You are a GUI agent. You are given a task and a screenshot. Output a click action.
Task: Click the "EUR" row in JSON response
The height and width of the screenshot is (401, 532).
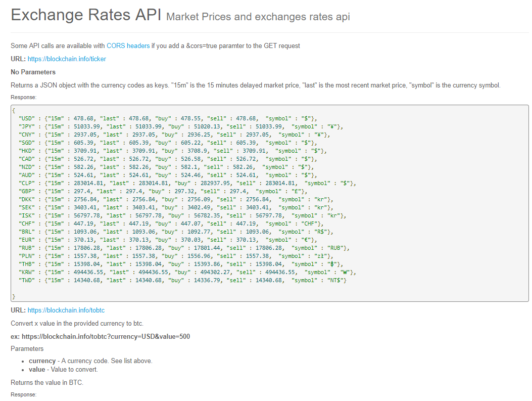pos(168,240)
